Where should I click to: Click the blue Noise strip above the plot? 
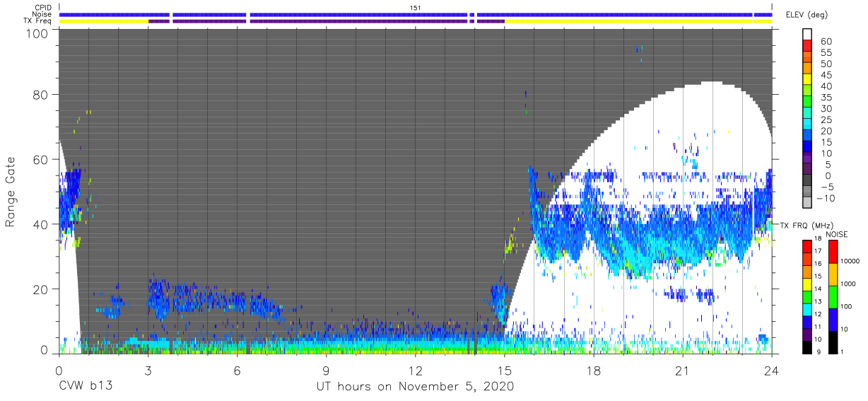click(416, 14)
